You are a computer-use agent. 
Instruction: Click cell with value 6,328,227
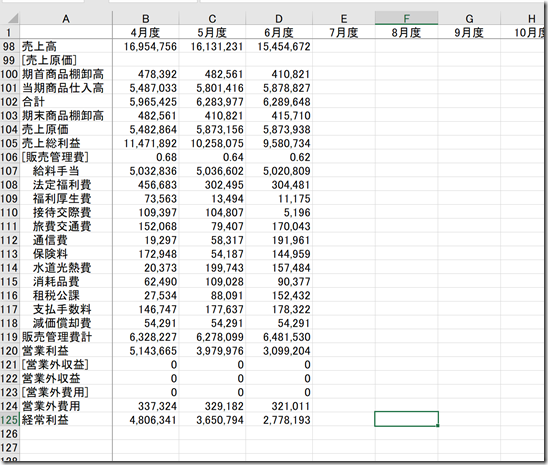click(x=146, y=337)
